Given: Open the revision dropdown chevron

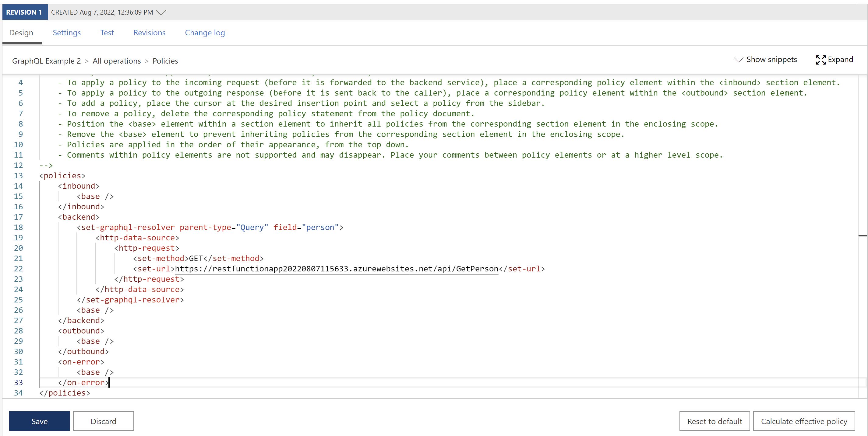Looking at the screenshot, I should click(x=161, y=12).
